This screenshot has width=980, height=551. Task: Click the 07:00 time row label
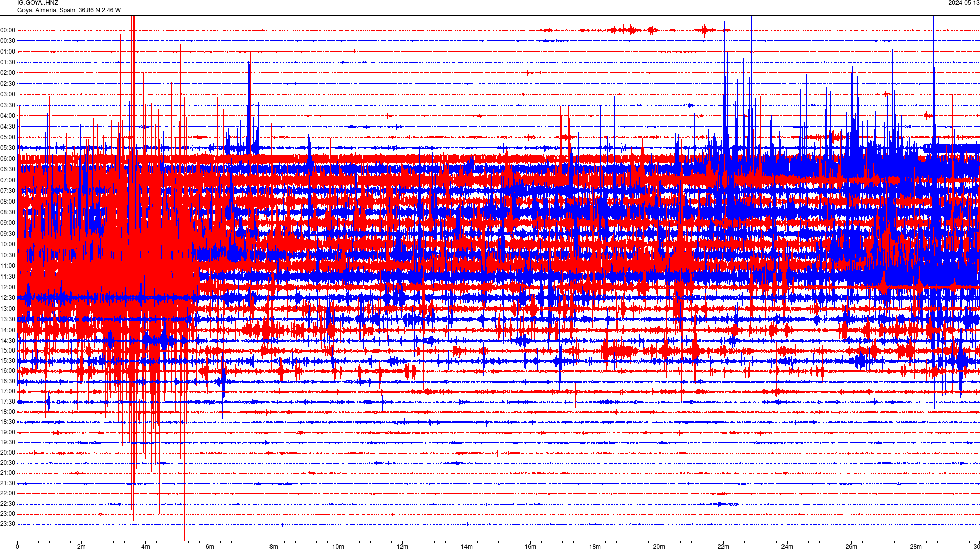8,180
